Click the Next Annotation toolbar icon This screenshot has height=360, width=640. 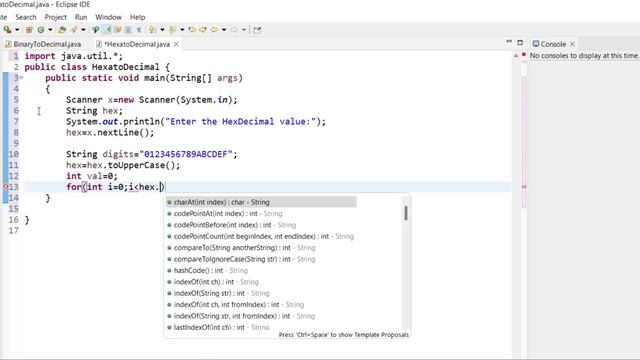(x=153, y=30)
